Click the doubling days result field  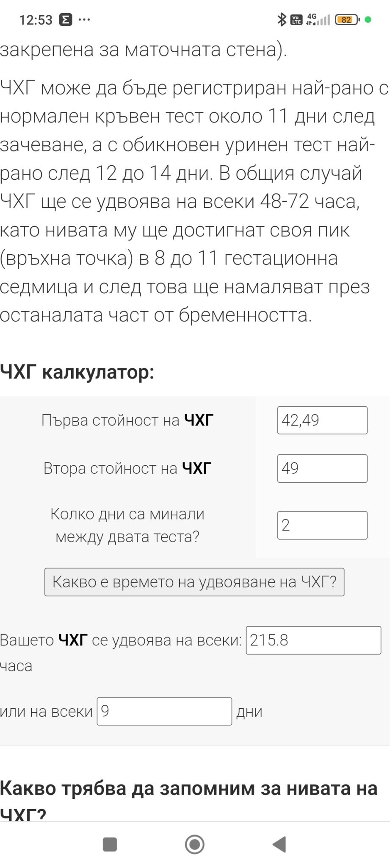[164, 711]
